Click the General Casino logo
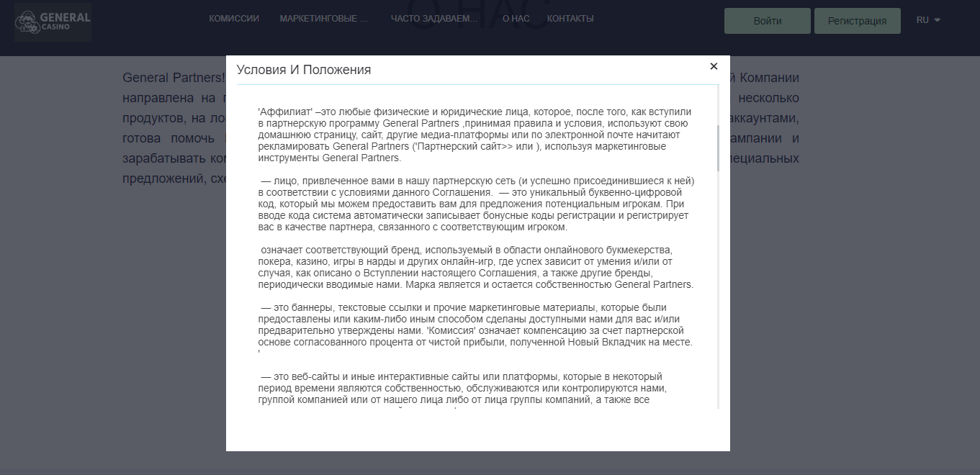The image size is (980, 475). click(53, 22)
